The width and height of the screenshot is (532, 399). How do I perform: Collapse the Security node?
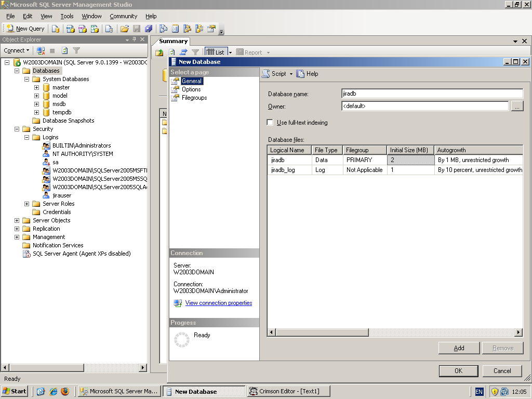pyautogui.click(x=17, y=129)
